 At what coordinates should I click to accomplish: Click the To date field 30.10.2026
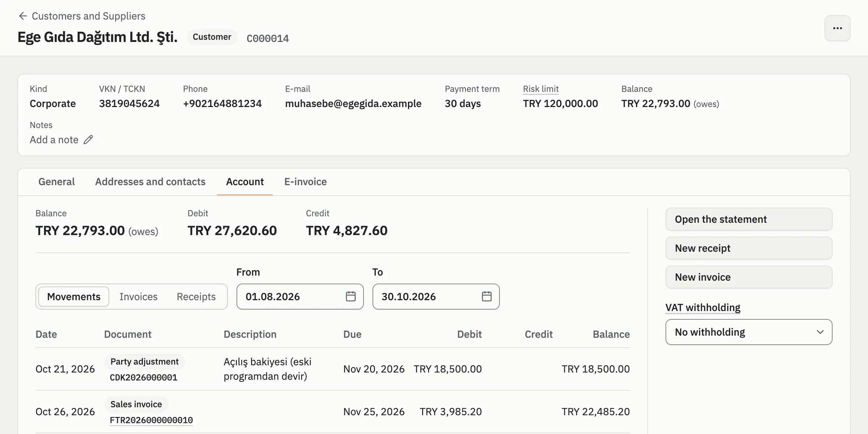(x=436, y=297)
